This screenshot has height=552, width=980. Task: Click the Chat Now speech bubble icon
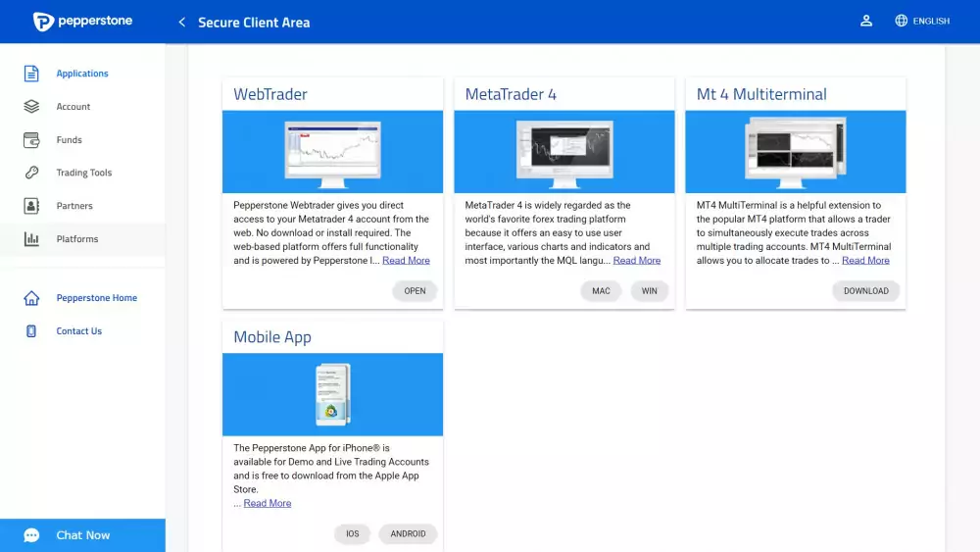[x=31, y=535]
